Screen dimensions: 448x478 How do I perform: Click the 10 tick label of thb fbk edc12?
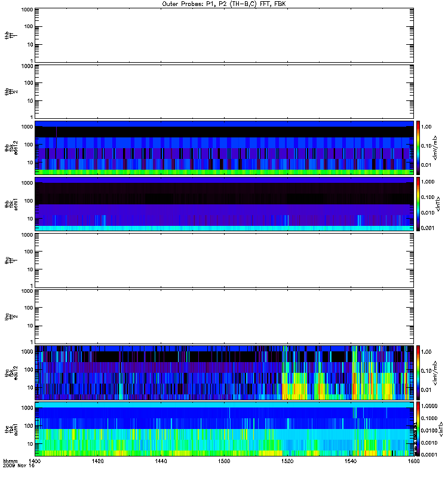[30, 163]
